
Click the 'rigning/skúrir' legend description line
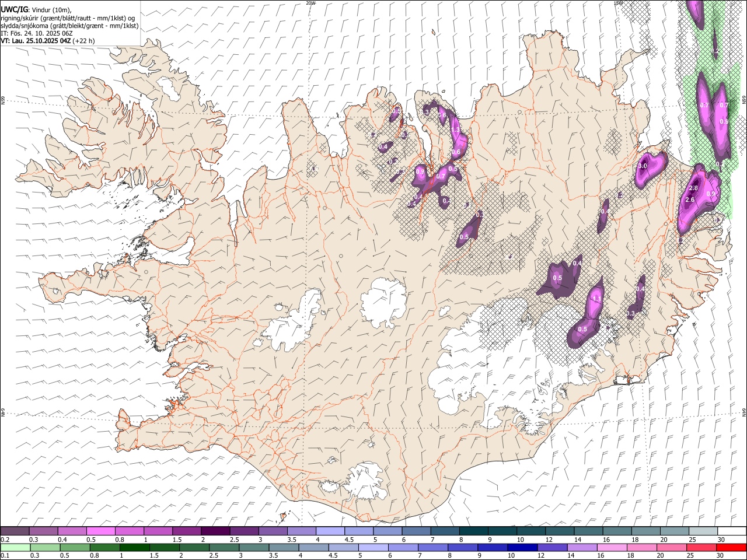pos(68,18)
